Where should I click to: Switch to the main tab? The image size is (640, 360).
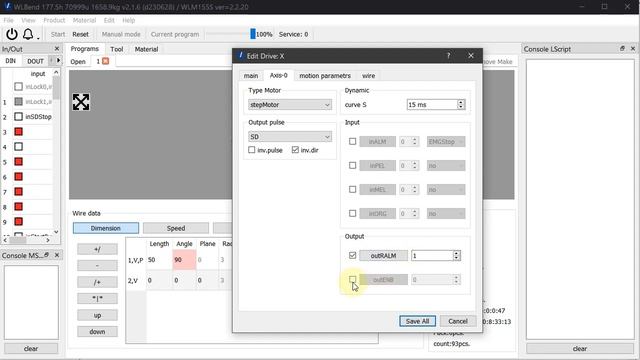tap(251, 76)
